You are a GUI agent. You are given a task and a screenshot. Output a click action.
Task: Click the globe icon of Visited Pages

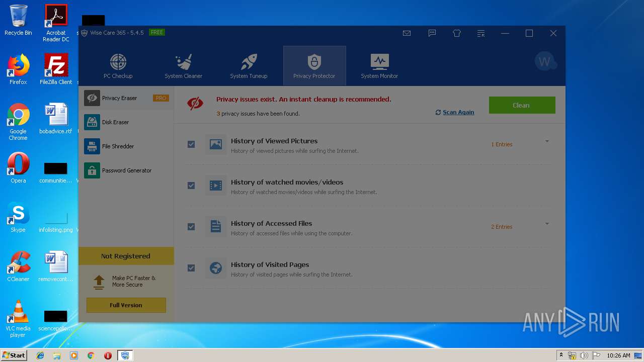[216, 268]
